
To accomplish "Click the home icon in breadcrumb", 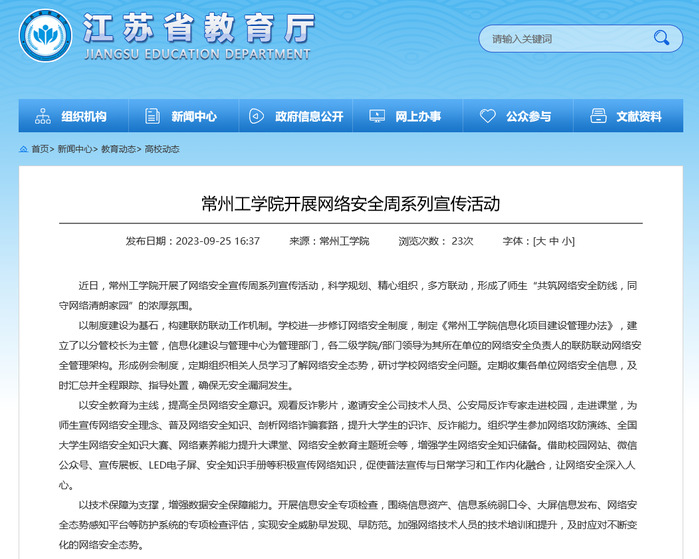I will [23, 149].
